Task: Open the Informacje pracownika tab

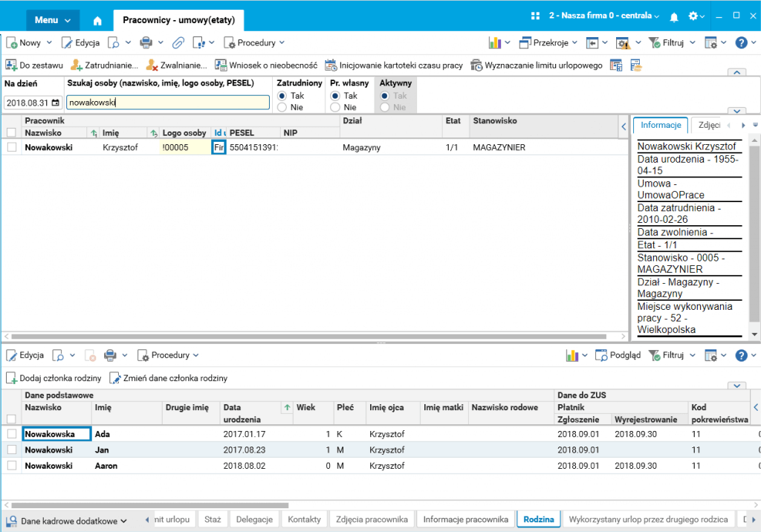Action: pos(465,519)
